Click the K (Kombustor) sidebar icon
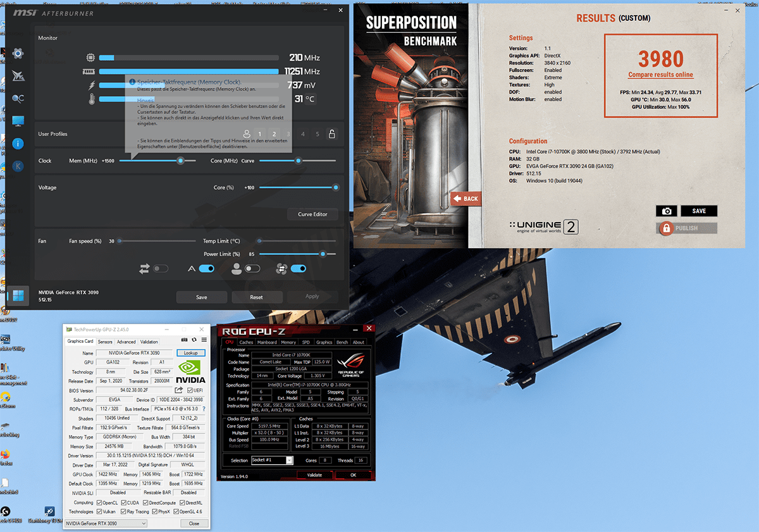 18,166
